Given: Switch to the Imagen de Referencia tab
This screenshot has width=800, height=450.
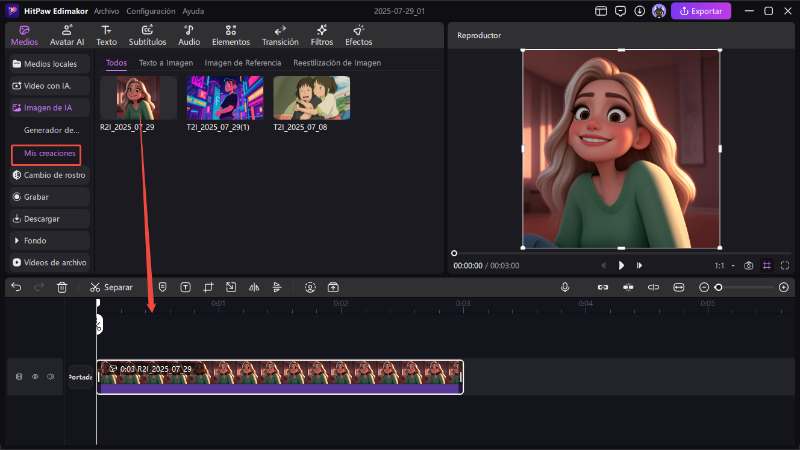Looking at the screenshot, I should (243, 63).
